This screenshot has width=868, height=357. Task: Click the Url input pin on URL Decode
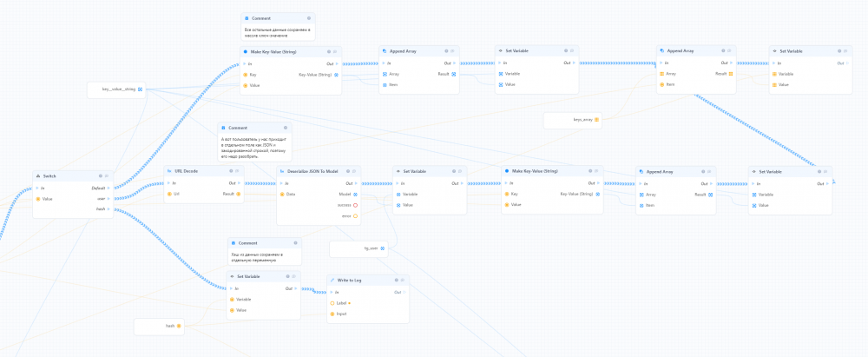(x=169, y=194)
